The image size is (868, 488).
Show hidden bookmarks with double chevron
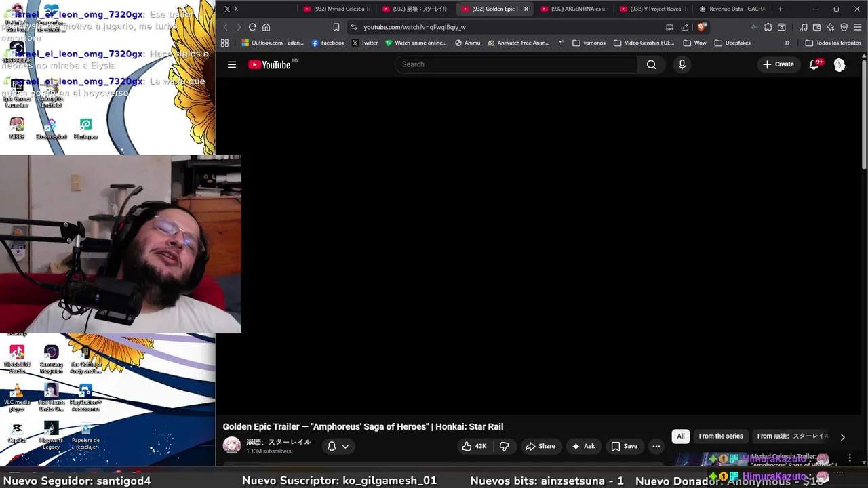[x=787, y=43]
